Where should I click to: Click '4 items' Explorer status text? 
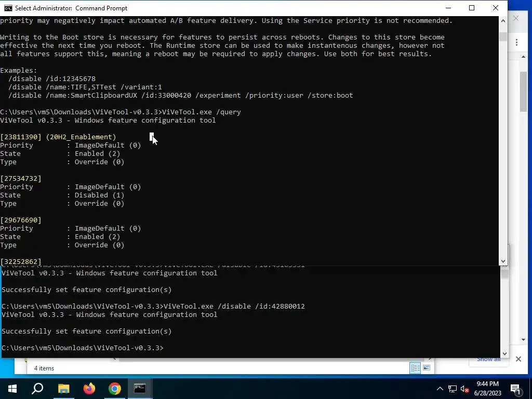[44, 368]
